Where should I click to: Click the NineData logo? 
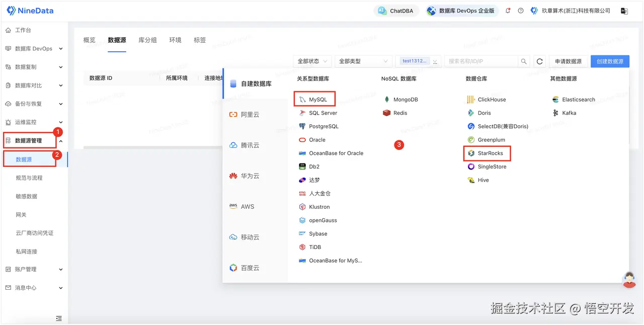[x=30, y=11]
